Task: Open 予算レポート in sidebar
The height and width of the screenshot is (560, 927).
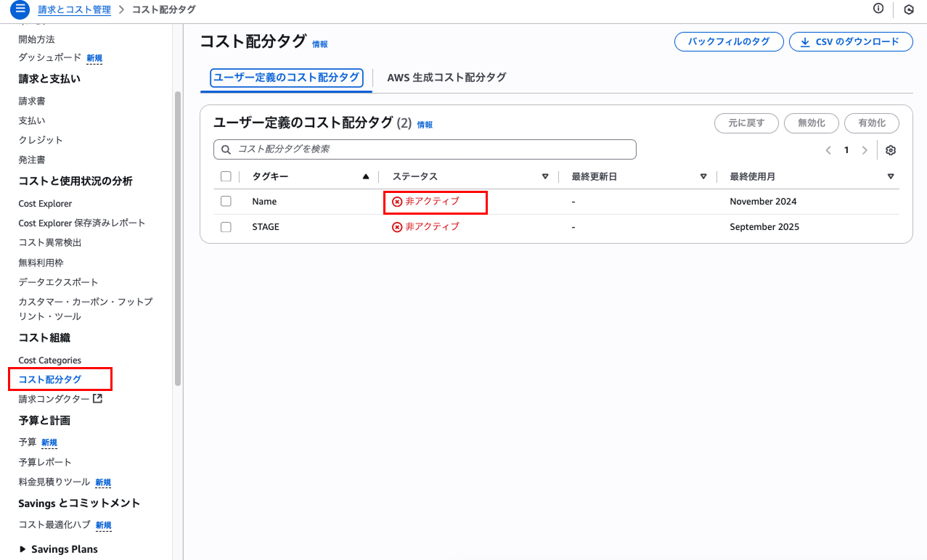Action: click(x=45, y=462)
